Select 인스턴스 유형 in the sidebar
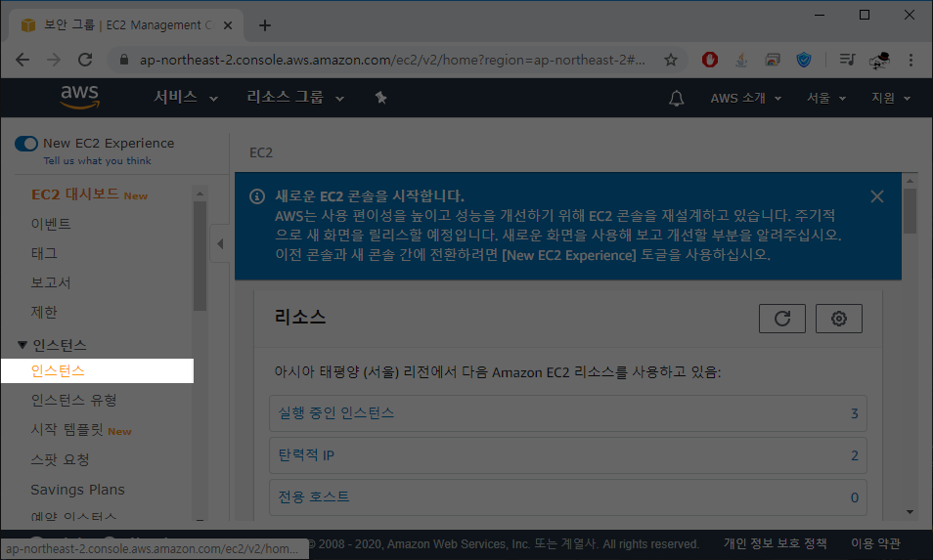 tap(73, 400)
